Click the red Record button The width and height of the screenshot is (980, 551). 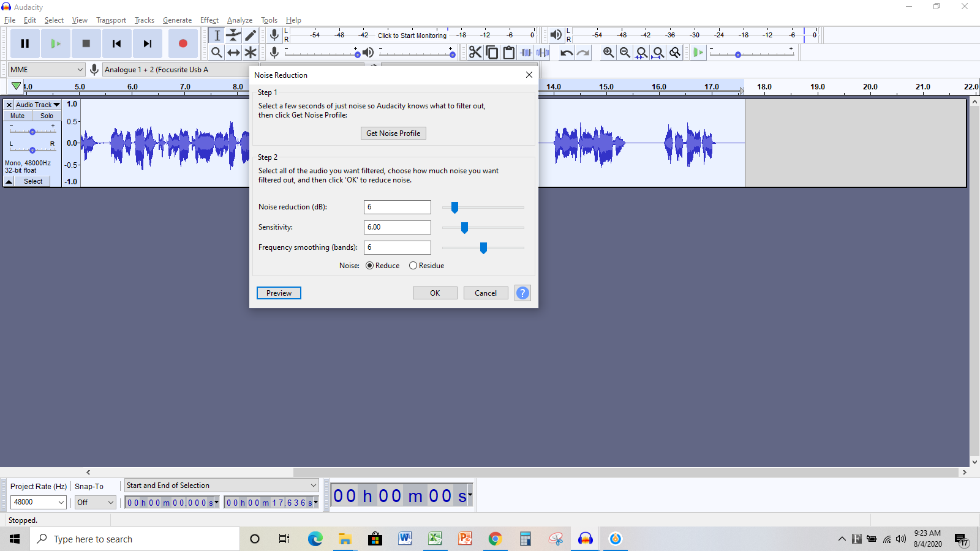pyautogui.click(x=183, y=43)
